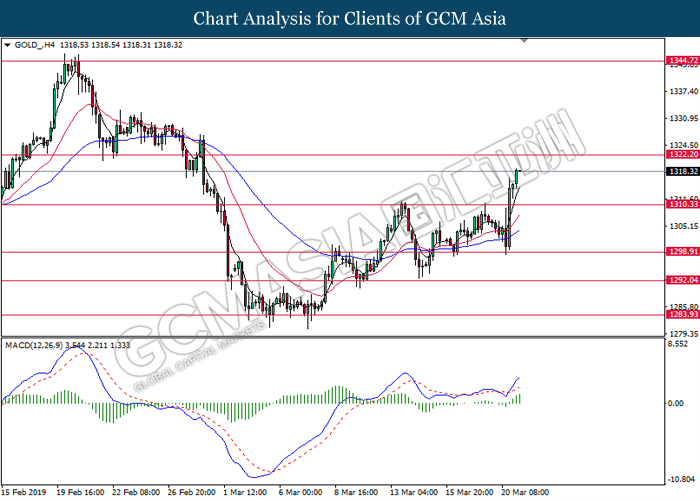Click the 1 Mar 12:00 time label
The height and width of the screenshot is (500, 700).
point(243,492)
